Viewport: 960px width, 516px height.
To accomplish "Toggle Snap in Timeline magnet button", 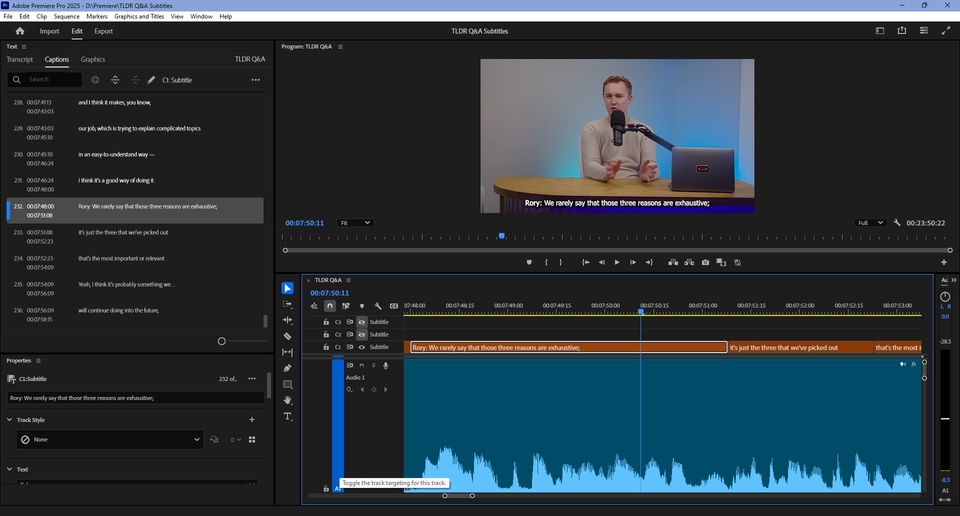I will pyautogui.click(x=330, y=306).
